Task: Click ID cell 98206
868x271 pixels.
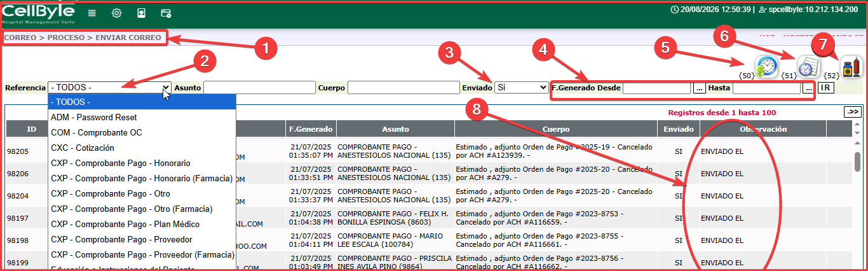Action: click(x=18, y=174)
